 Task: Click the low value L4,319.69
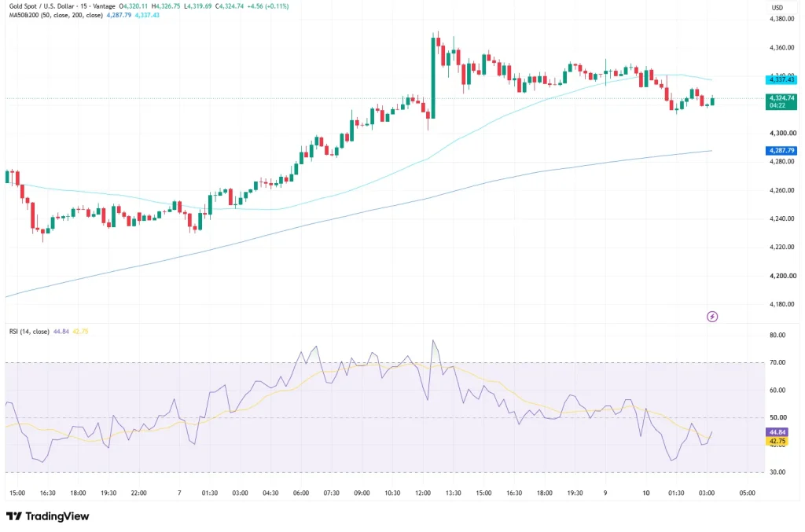(197, 6)
